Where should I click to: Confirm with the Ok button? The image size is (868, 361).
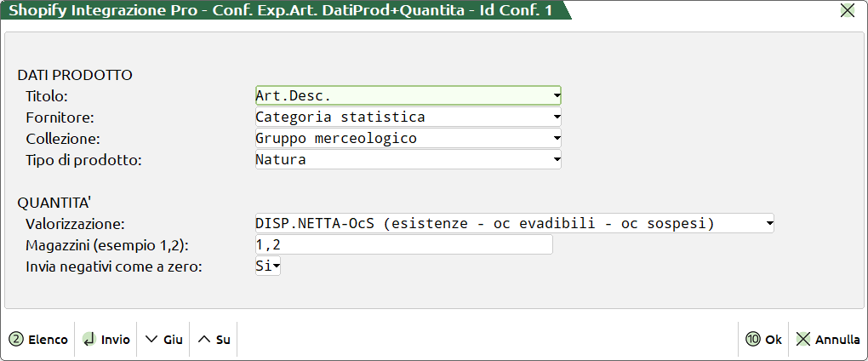[x=763, y=339]
